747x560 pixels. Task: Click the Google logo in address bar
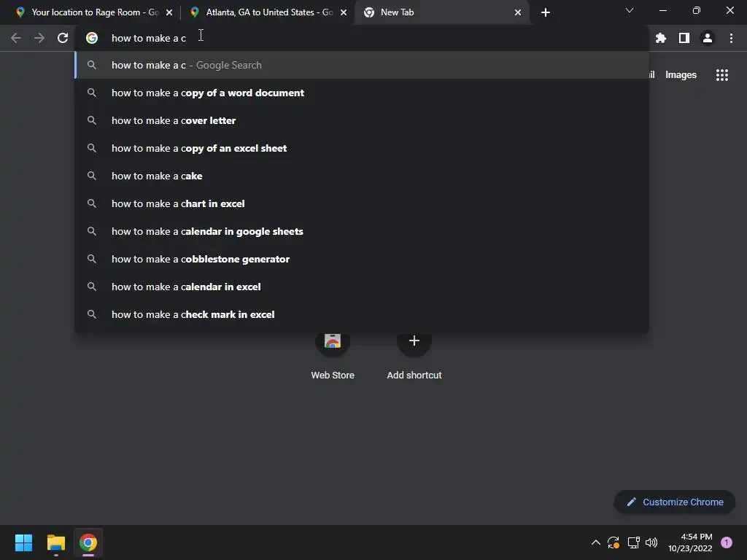(92, 38)
